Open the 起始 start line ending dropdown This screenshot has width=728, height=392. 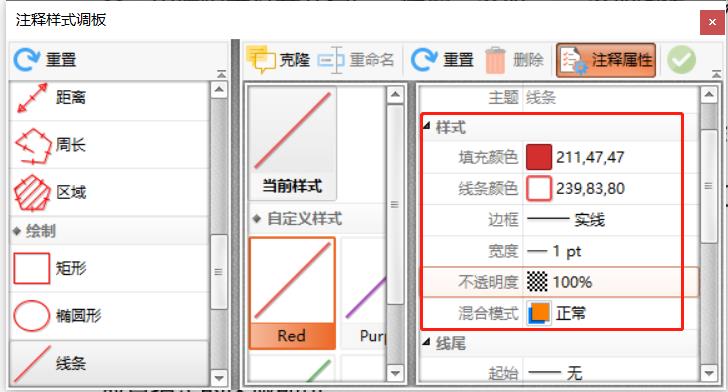[611, 373]
